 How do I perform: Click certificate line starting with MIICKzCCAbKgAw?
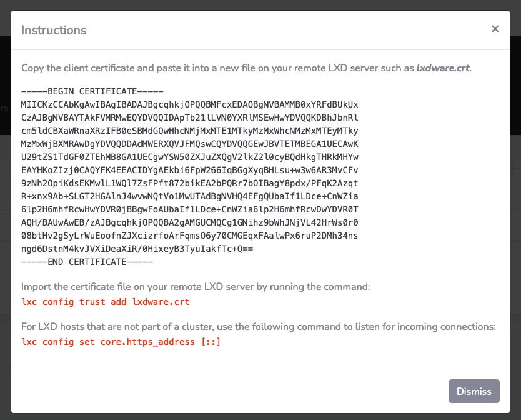point(189,104)
